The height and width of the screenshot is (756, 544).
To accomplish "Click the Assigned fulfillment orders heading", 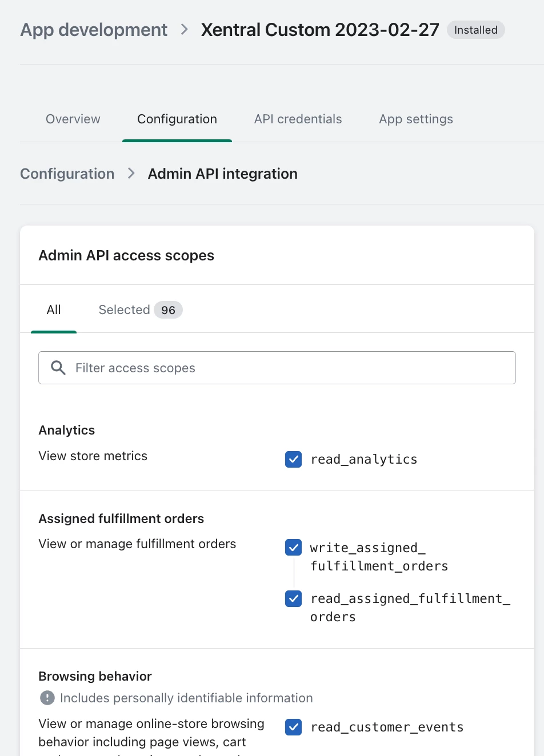I will click(x=121, y=518).
